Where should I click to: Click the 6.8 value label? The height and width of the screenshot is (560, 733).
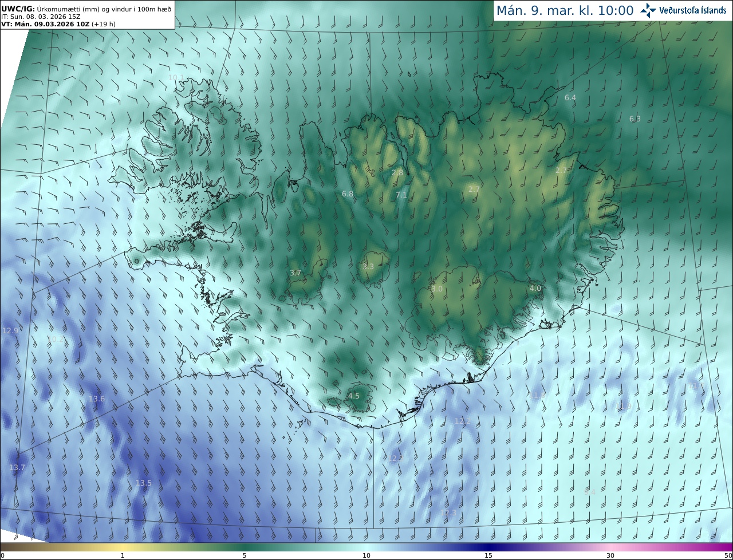click(348, 194)
